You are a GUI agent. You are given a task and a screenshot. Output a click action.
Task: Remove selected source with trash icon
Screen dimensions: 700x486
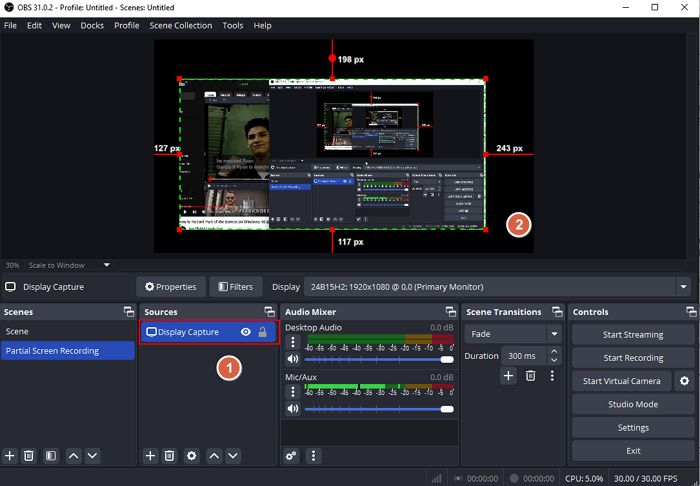tap(169, 456)
